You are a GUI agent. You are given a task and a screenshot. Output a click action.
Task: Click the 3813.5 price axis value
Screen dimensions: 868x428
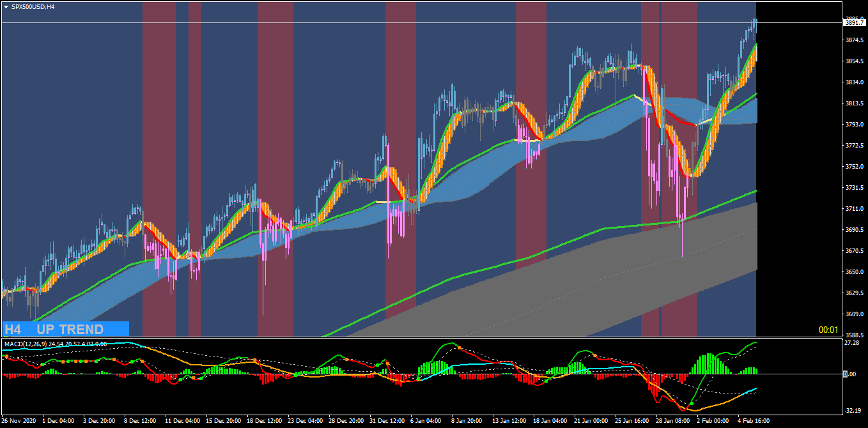click(855, 103)
